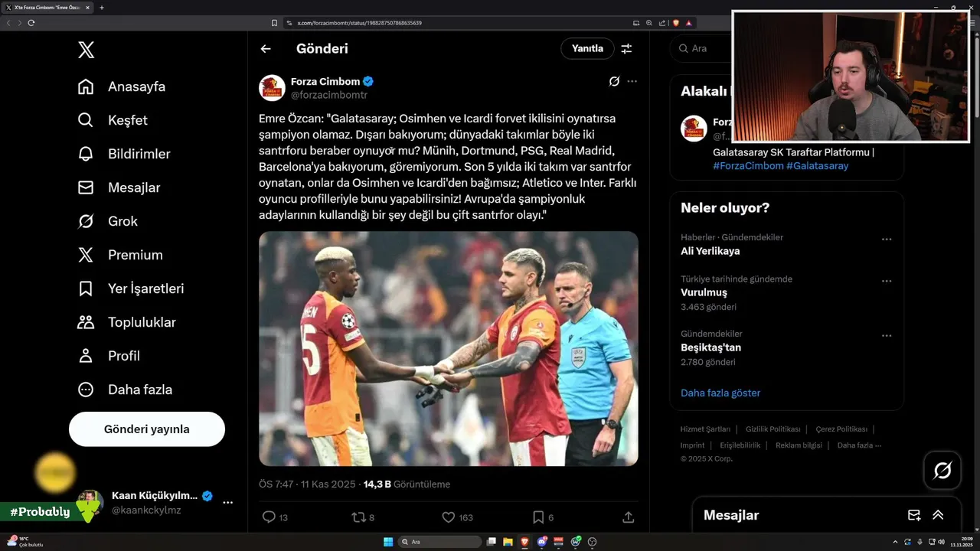The height and width of the screenshot is (551, 980).
Task: Open Discord from the taskbar
Action: [542, 542]
